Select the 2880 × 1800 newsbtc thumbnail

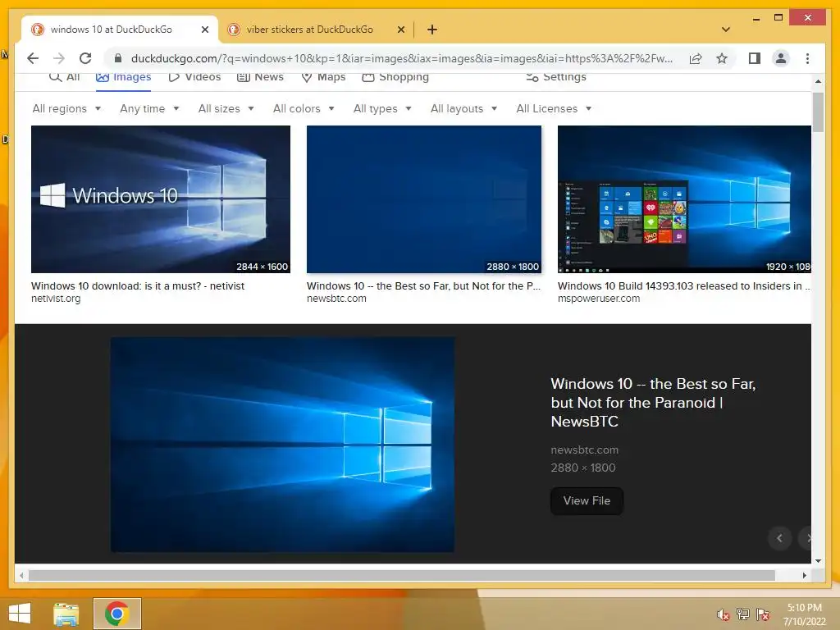[x=424, y=199]
